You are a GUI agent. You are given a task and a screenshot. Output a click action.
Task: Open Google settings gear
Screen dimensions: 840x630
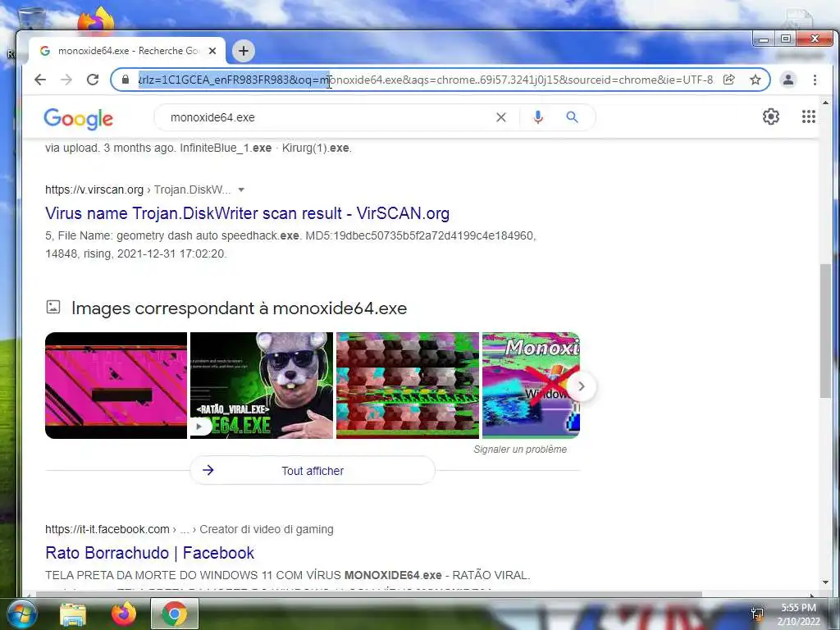point(771,116)
